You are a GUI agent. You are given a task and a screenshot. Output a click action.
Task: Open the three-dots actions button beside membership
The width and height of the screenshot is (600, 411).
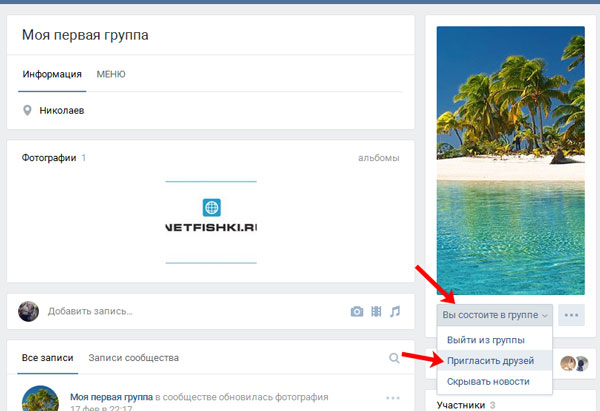coord(572,315)
